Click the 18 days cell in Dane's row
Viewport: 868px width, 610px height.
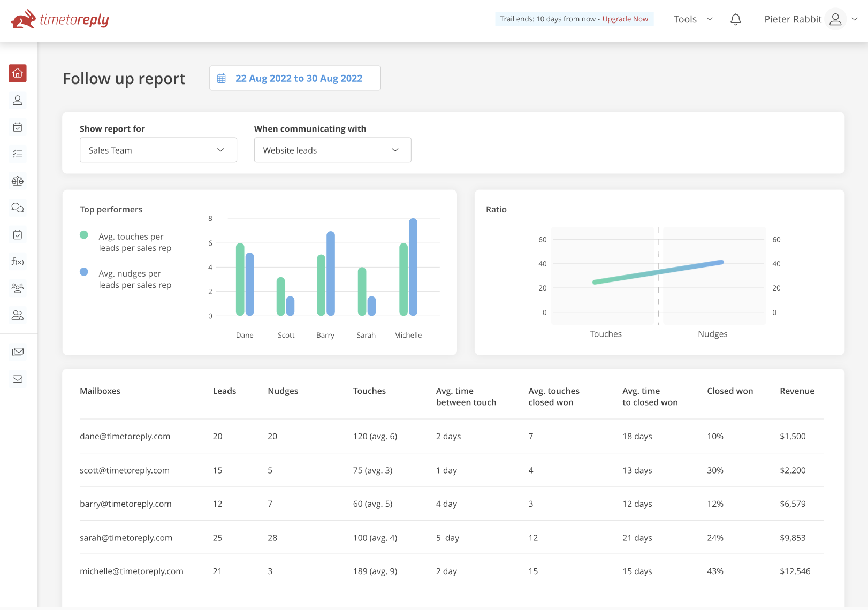click(637, 436)
